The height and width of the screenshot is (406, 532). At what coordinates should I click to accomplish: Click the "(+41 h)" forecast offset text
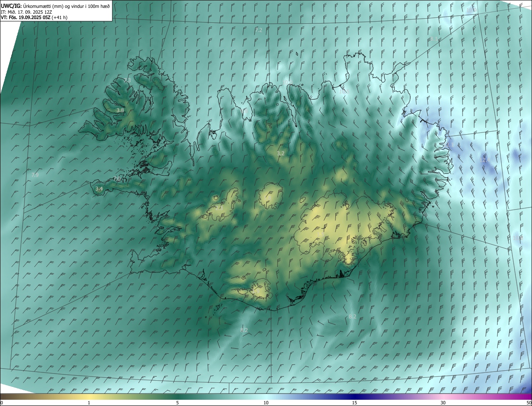point(60,17)
